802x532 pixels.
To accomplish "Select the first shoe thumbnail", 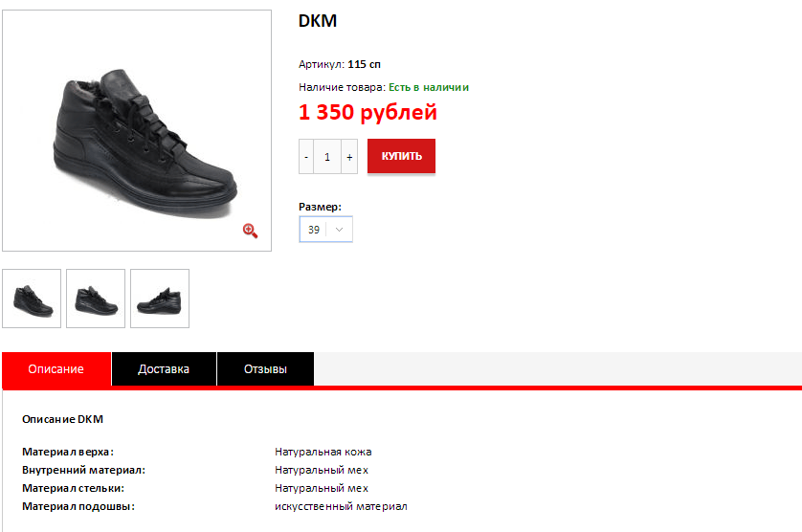I will [32, 299].
